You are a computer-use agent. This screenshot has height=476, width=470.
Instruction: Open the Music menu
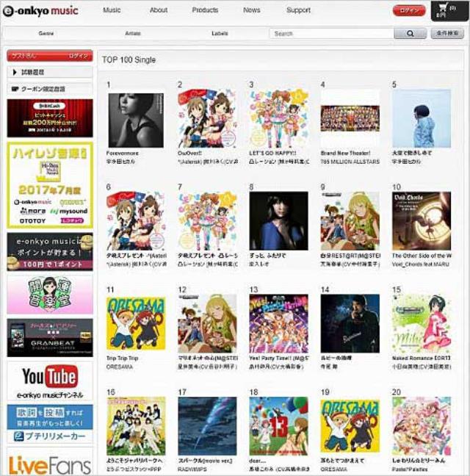point(112,10)
